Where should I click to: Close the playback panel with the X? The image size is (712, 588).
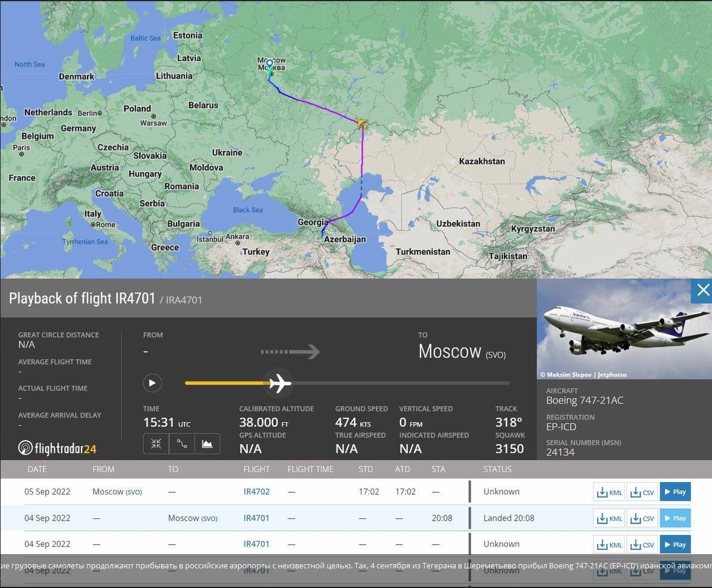[702, 290]
